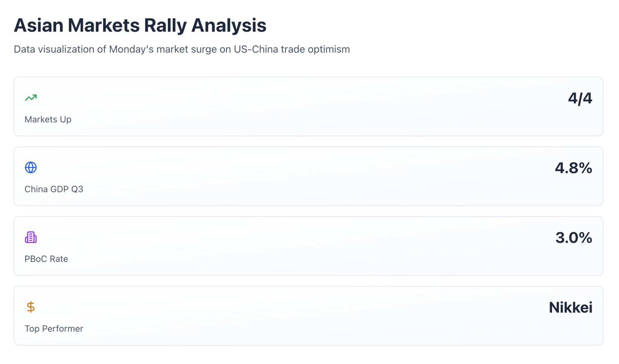619x364 pixels.
Task: Click the Asian Markets Rally Analysis heading
Action: [x=140, y=25]
